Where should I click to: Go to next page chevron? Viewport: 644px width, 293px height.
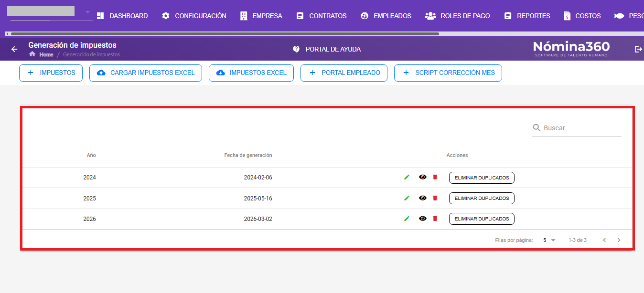(619, 240)
